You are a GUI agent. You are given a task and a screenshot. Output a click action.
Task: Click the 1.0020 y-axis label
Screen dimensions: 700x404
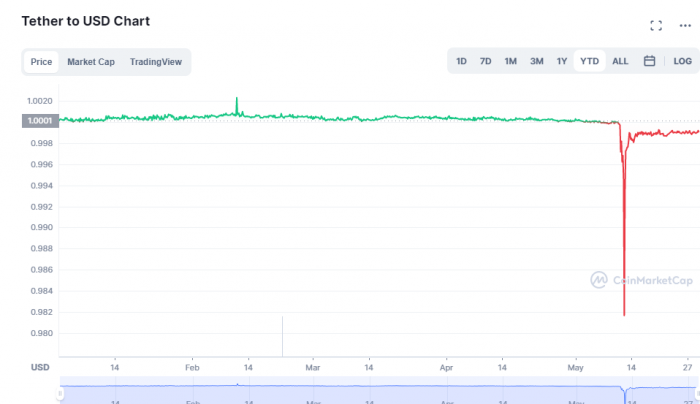click(40, 101)
